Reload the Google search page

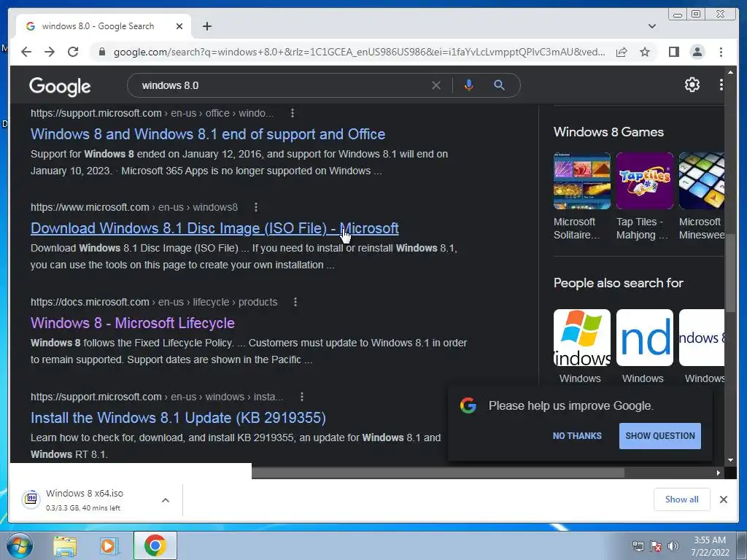tap(73, 52)
